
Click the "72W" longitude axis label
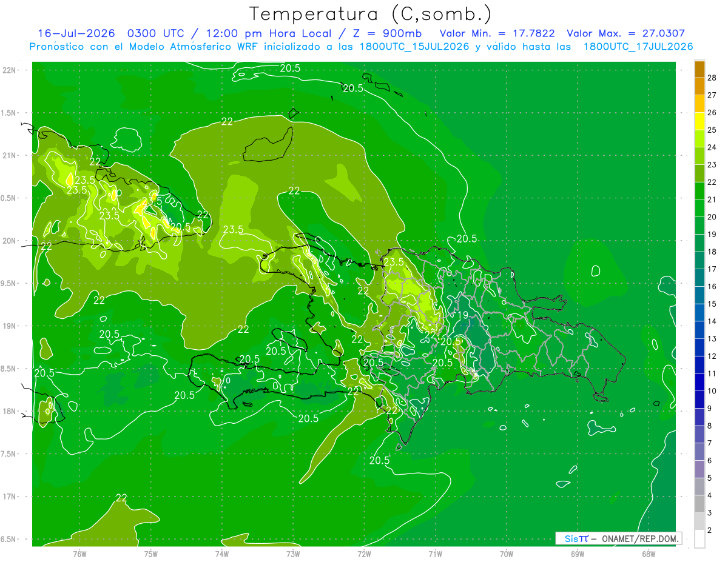[x=364, y=554]
